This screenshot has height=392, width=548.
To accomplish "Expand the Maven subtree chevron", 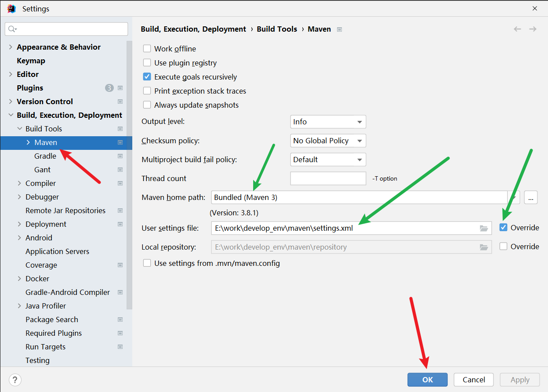I will click(28, 142).
